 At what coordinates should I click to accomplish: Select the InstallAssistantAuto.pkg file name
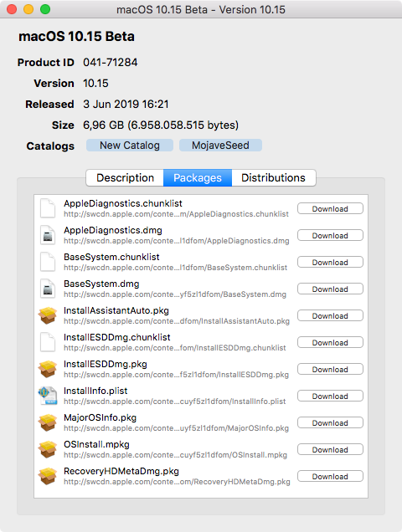tap(116, 310)
